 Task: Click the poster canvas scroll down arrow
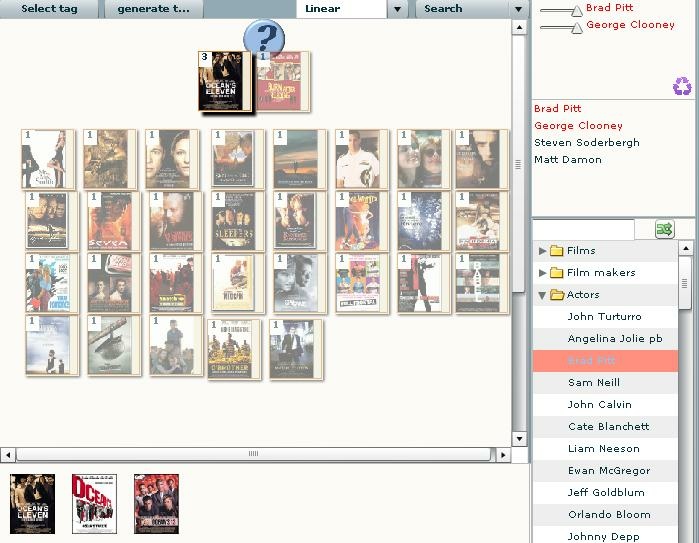point(519,439)
